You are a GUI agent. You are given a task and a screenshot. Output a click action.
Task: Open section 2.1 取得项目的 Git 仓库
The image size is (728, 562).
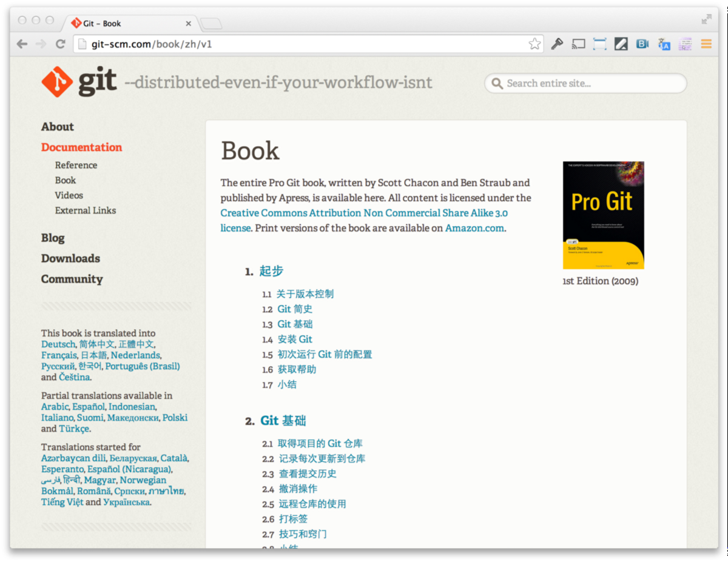click(x=320, y=444)
